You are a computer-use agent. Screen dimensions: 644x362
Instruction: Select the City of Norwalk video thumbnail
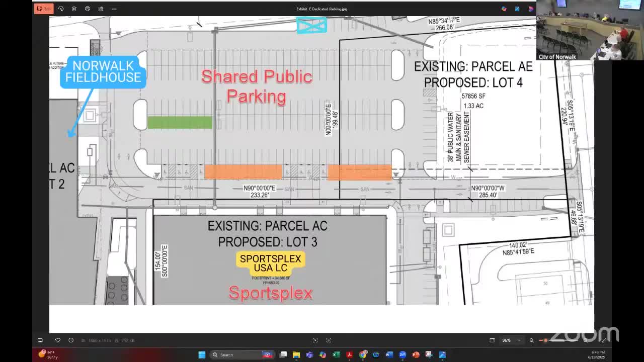point(590,30)
